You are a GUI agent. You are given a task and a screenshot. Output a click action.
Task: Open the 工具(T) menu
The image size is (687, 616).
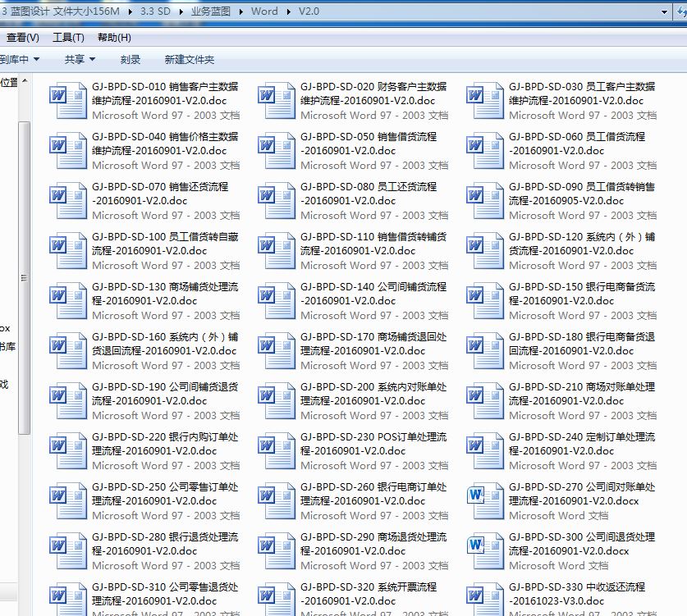(x=68, y=38)
